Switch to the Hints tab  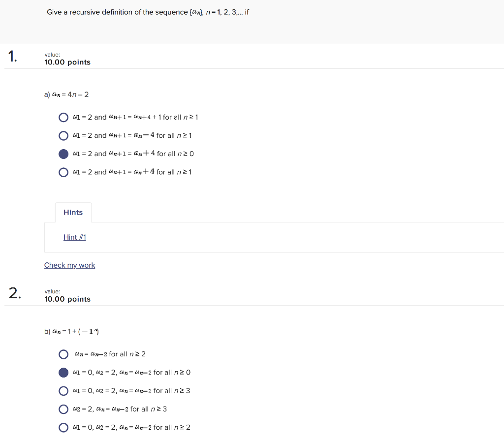pyautogui.click(x=73, y=212)
